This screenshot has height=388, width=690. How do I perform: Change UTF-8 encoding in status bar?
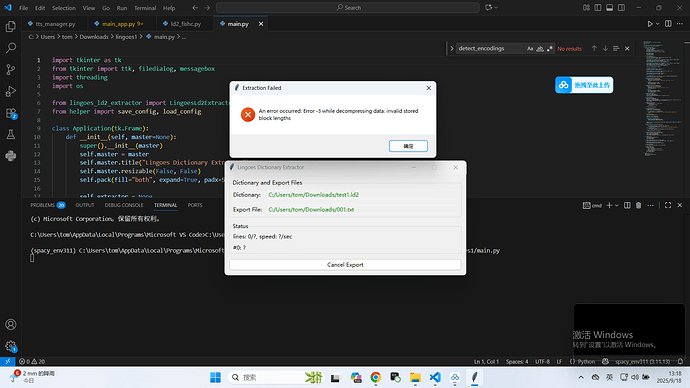pos(542,361)
